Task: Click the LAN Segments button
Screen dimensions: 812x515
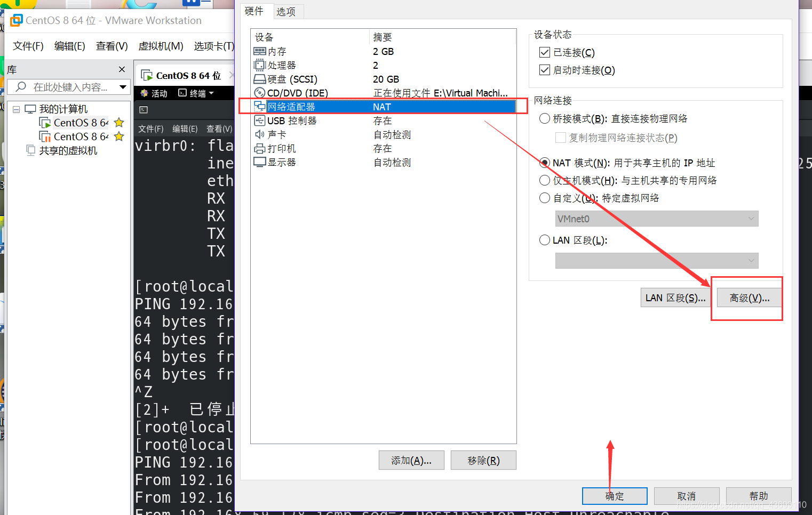Action: click(675, 297)
